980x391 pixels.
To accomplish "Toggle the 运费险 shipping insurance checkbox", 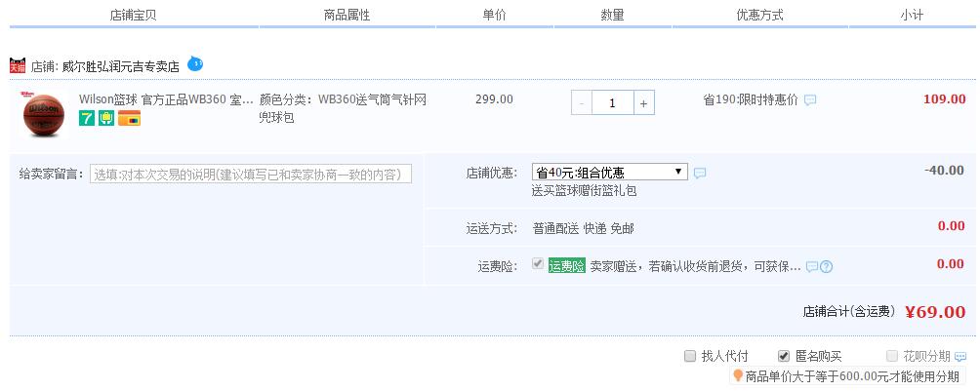I will 537,264.
